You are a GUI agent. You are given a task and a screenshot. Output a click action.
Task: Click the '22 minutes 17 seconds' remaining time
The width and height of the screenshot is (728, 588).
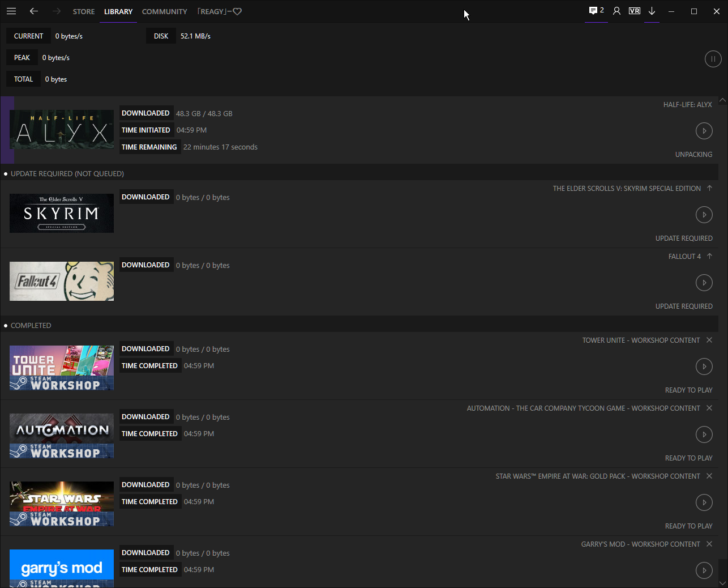tap(220, 147)
